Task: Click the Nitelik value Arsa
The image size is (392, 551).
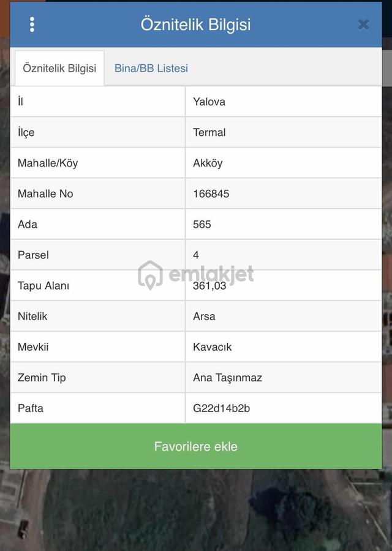Action: coord(204,317)
